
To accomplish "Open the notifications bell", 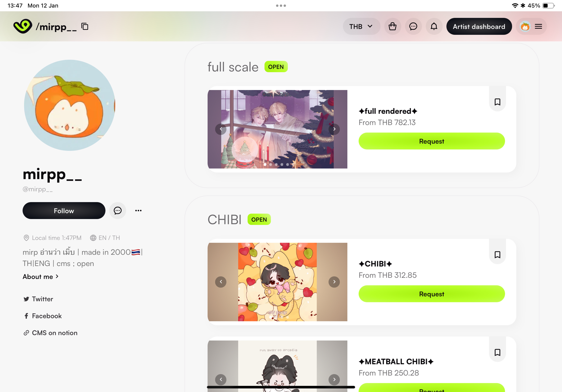I will [x=434, y=26].
